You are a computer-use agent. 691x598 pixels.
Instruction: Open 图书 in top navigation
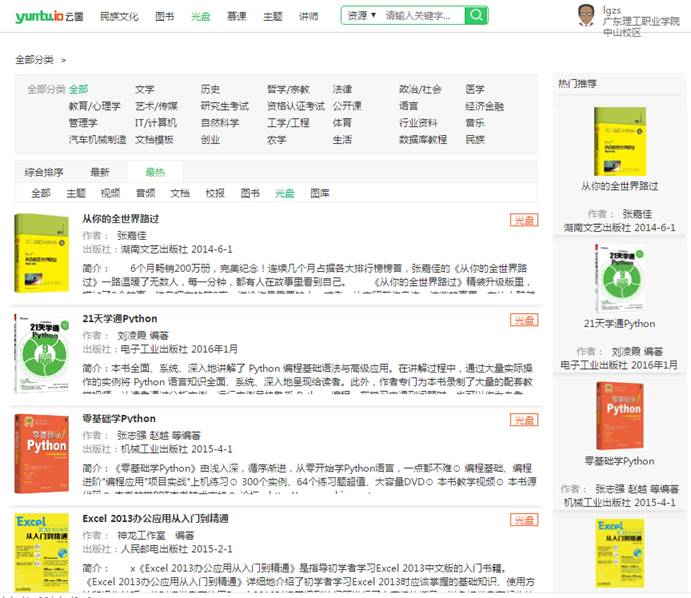tap(164, 17)
